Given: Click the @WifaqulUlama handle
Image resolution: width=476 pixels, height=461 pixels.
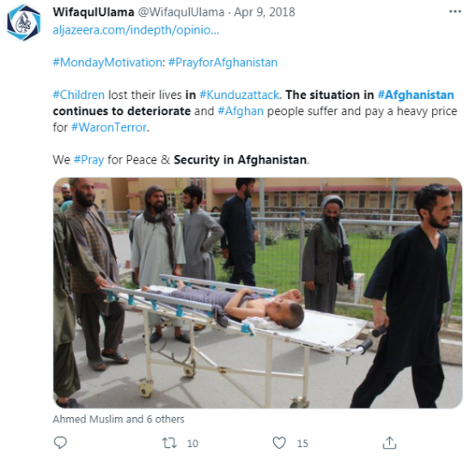Looking at the screenshot, I should [x=181, y=12].
